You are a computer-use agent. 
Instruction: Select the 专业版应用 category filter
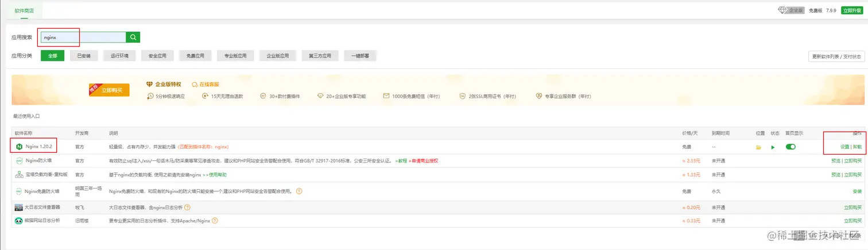tap(235, 56)
